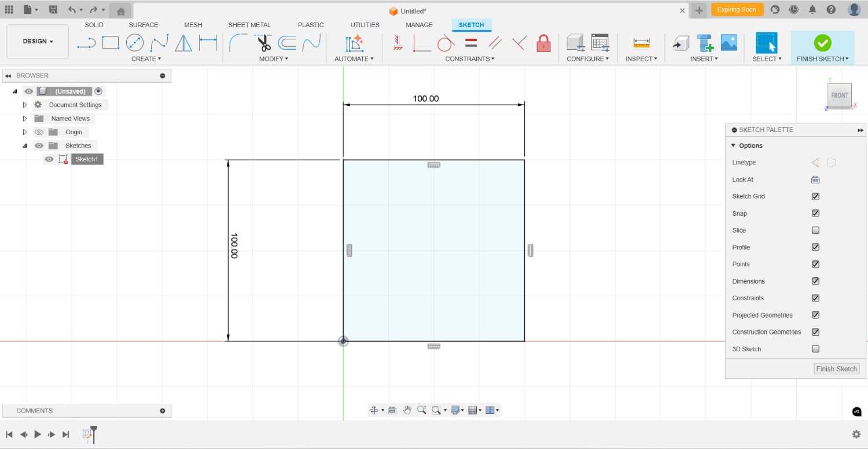Image resolution: width=868 pixels, height=449 pixels.
Task: Open a new design tab with plus button
Action: click(699, 10)
